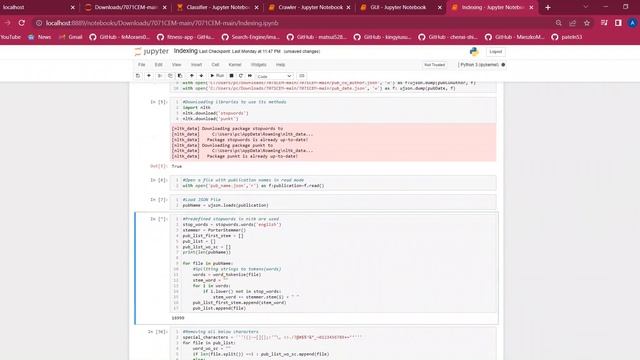Open the File menu
640x360 pixels.
142,65
